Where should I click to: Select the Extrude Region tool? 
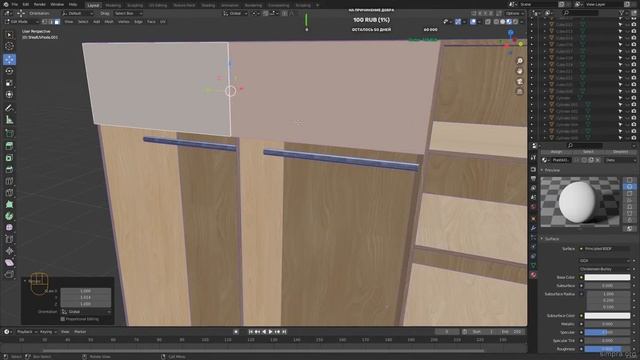(9, 146)
